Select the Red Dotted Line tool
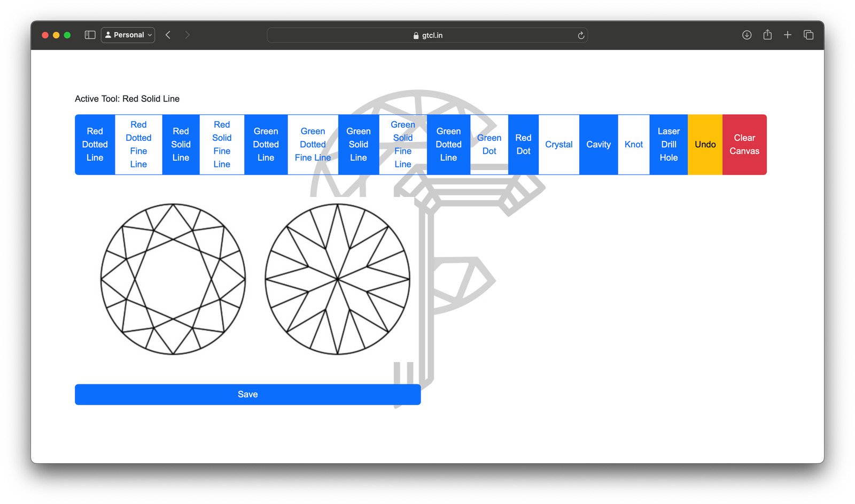Viewport: 855px width, 504px height. click(95, 145)
